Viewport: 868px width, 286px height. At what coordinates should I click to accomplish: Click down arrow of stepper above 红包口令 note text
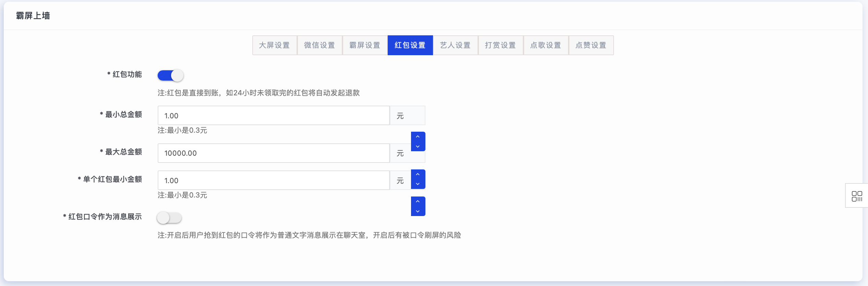click(x=418, y=211)
